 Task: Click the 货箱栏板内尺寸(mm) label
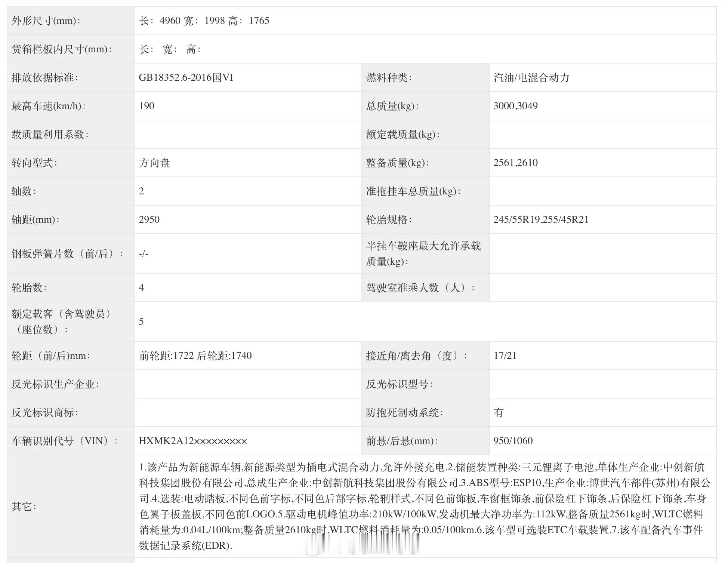[61, 49]
